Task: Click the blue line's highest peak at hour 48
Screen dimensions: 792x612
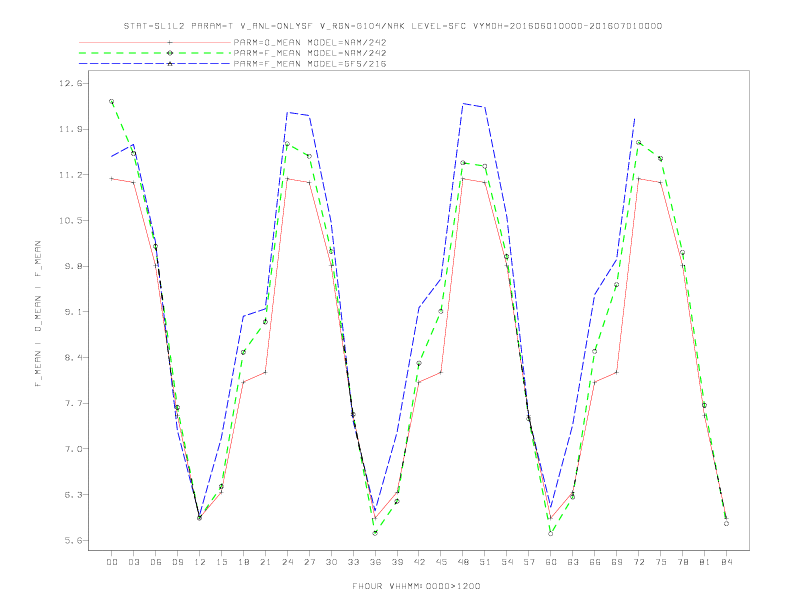Action: click(x=463, y=104)
